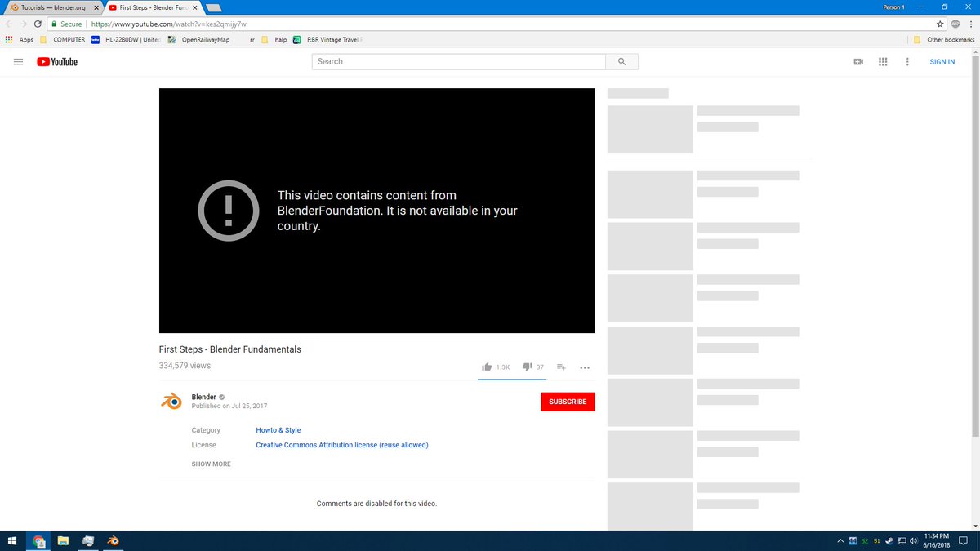
Task: Click the browser forward arrow
Action: pos(23,24)
